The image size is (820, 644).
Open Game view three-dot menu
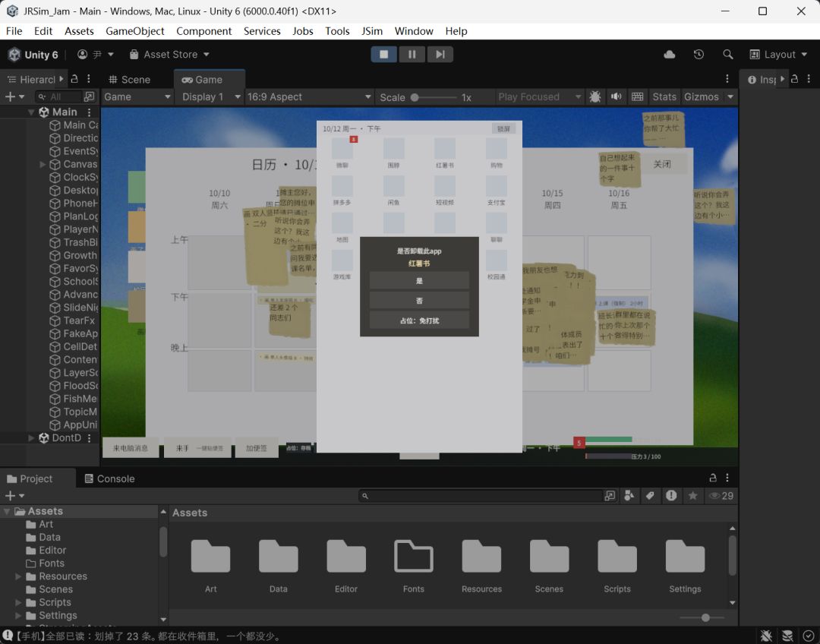coord(727,79)
